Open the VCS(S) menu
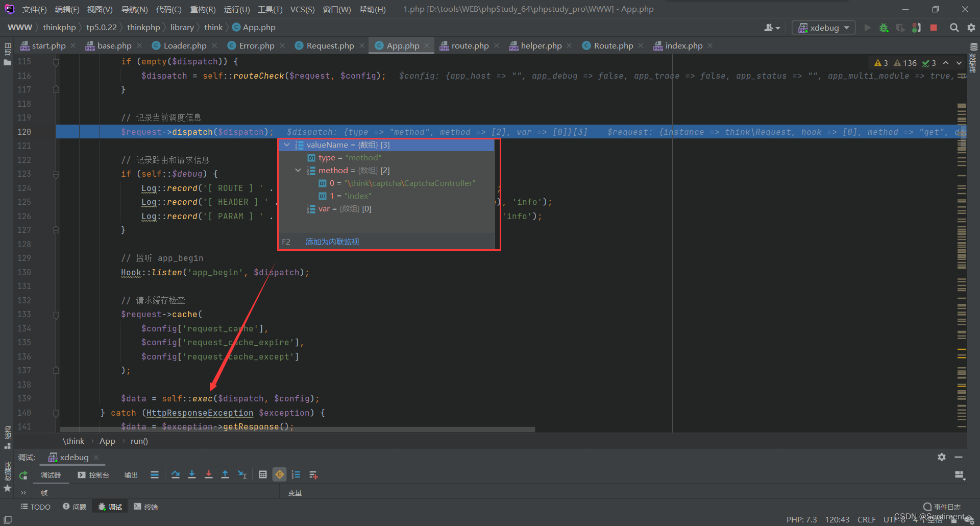This screenshot has width=980, height=526. pos(302,9)
